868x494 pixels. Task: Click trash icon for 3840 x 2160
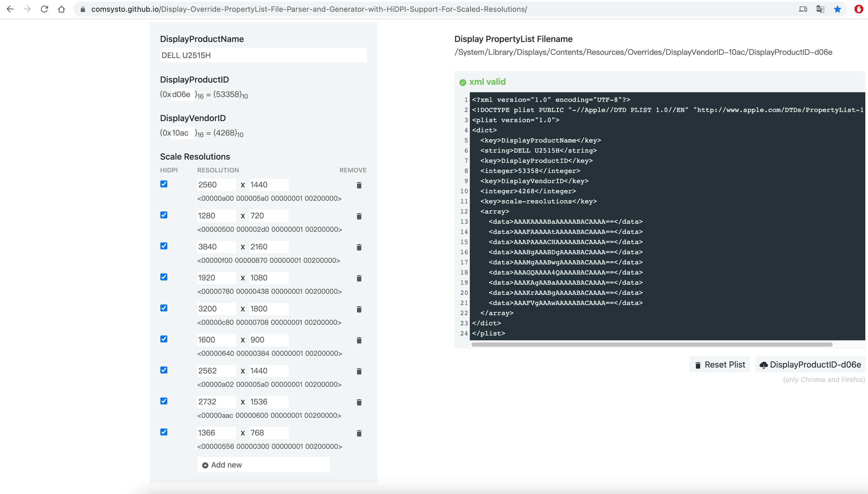[359, 247]
